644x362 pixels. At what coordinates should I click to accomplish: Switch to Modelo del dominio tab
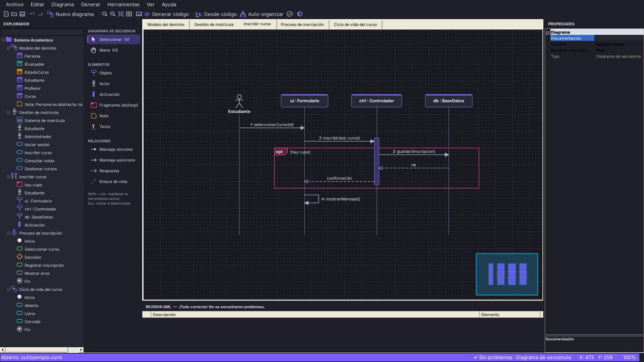point(166,24)
